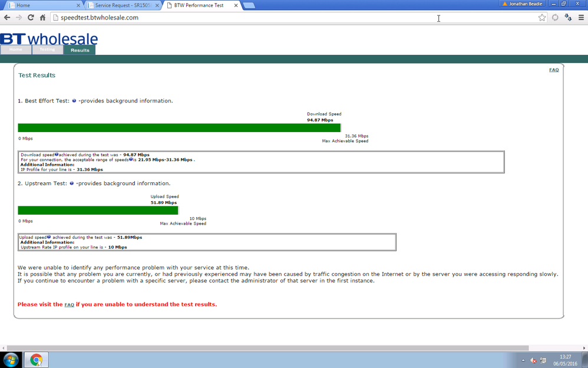Bookmark this page with the star icon
The width and height of the screenshot is (588, 368).
pos(542,18)
